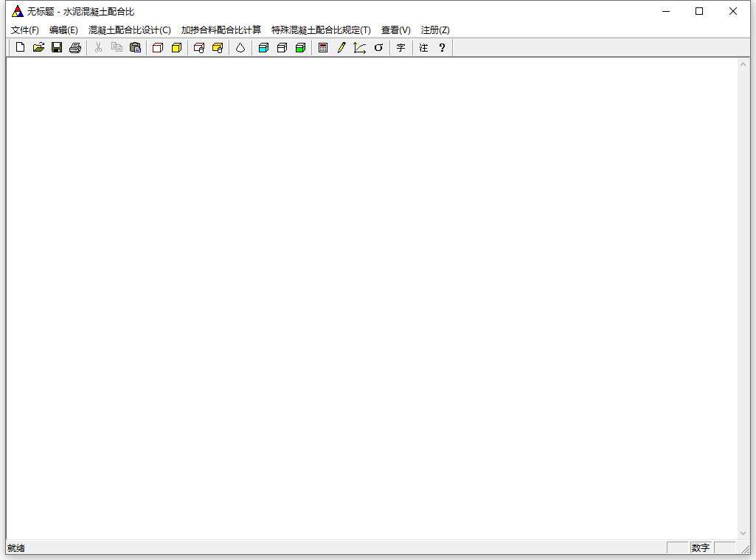Click the New file icon
The height and width of the screenshot is (560, 756).
point(20,47)
